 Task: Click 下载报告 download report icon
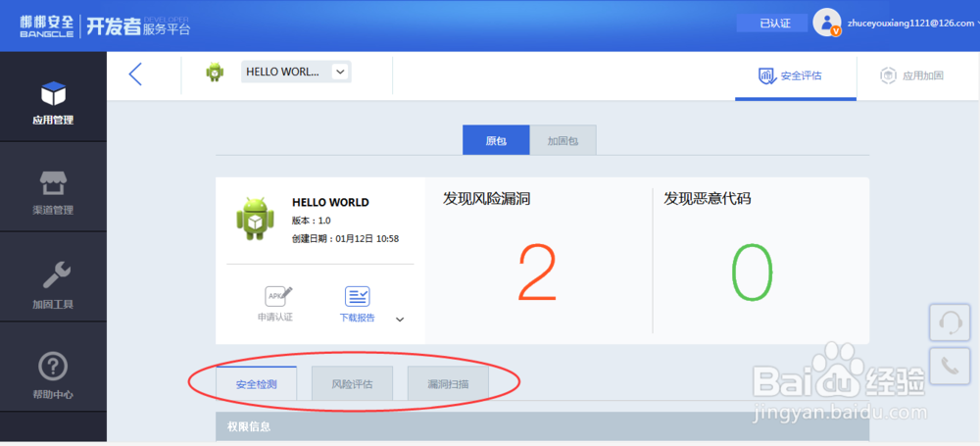tap(358, 304)
